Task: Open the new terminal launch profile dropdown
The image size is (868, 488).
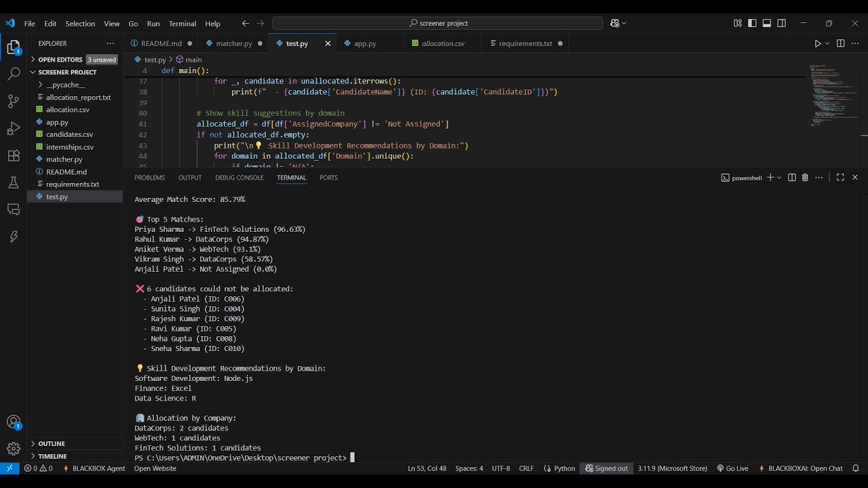Action: coord(779,178)
